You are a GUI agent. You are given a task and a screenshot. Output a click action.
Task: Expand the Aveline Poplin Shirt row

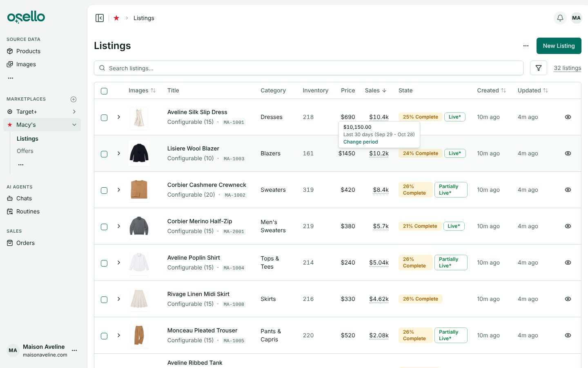pos(119,263)
